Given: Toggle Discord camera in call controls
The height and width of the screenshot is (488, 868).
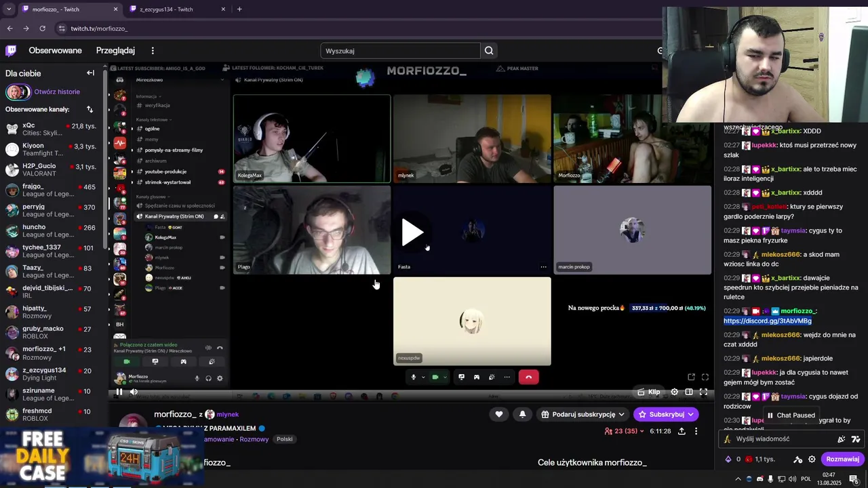Looking at the screenshot, I should 435,378.
